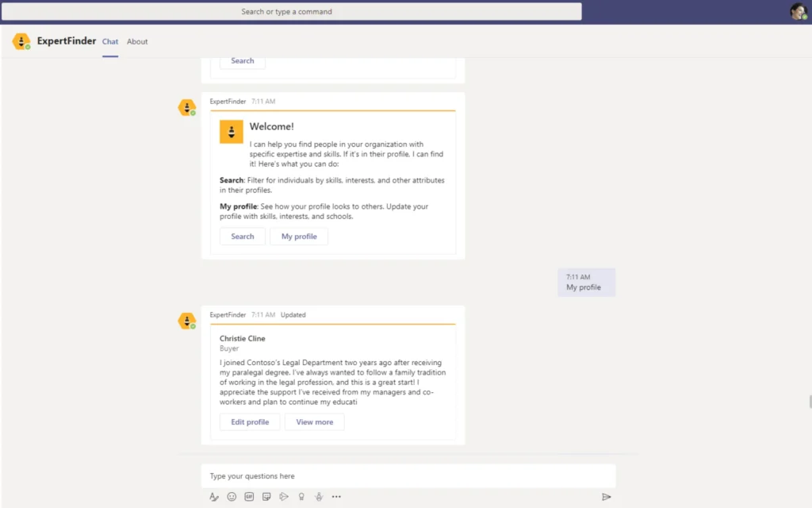812x508 pixels.
Task: Open the sticker picker icon
Action: pyautogui.click(x=266, y=497)
